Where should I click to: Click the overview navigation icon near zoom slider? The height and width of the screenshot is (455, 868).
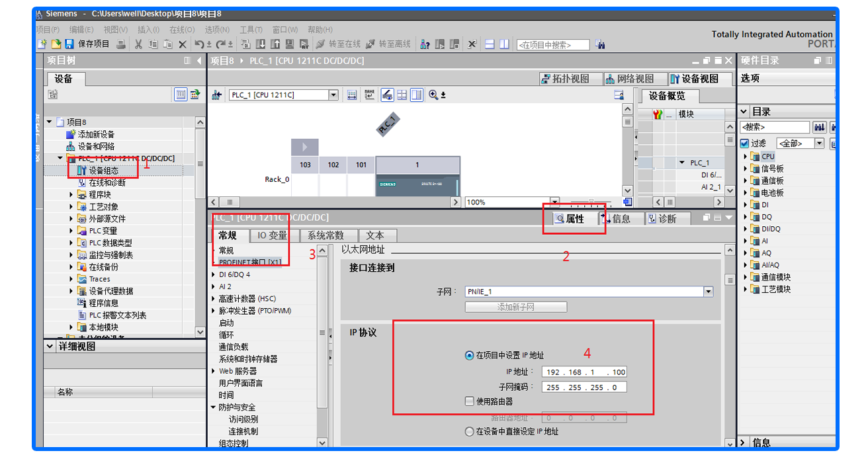(x=628, y=202)
